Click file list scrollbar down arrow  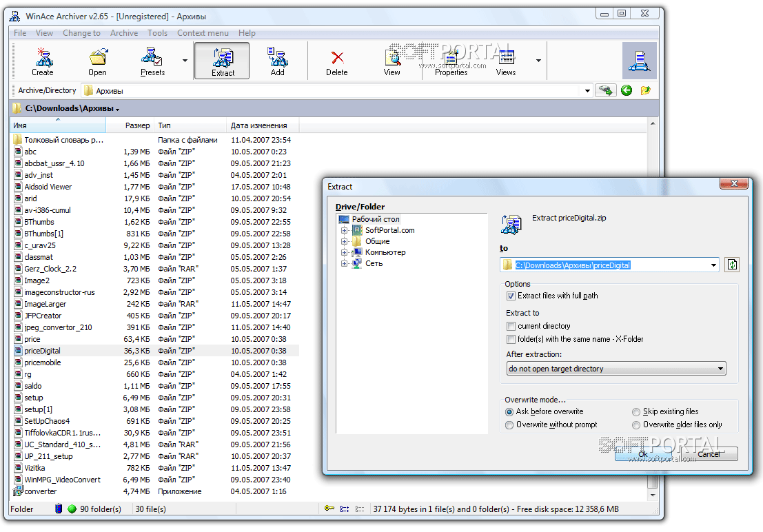[653, 495]
